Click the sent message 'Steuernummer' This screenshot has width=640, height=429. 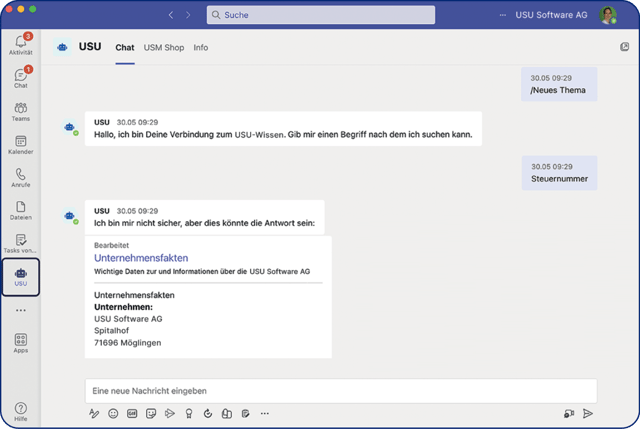[559, 173]
